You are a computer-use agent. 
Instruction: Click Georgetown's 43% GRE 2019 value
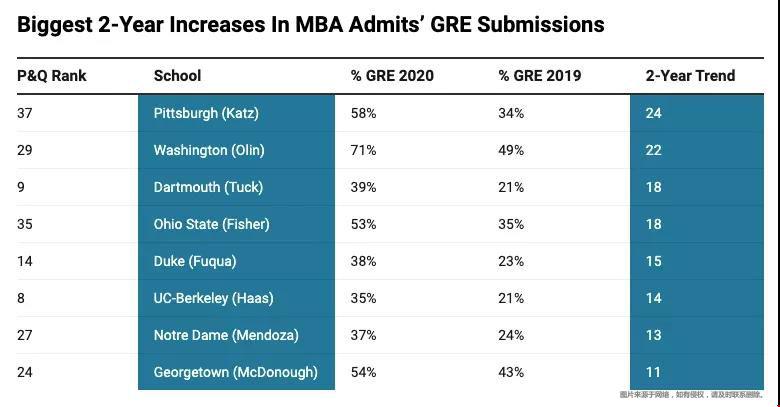[511, 372]
